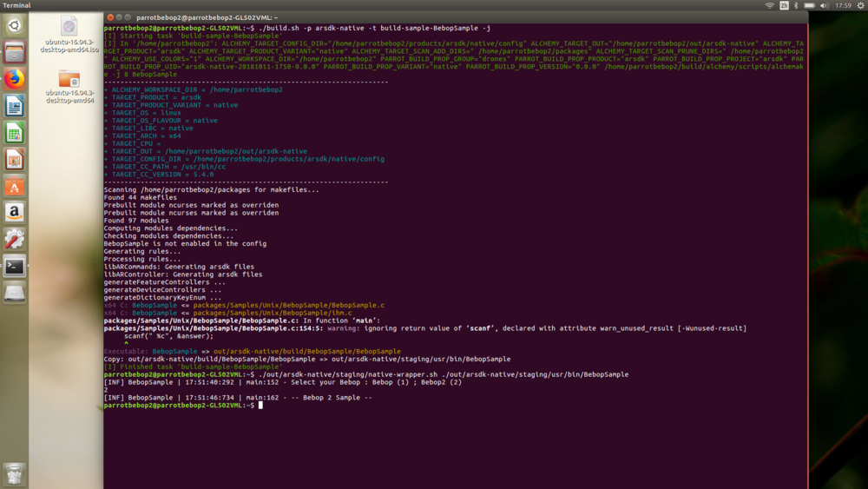Open the session power gear menu

(860, 5)
